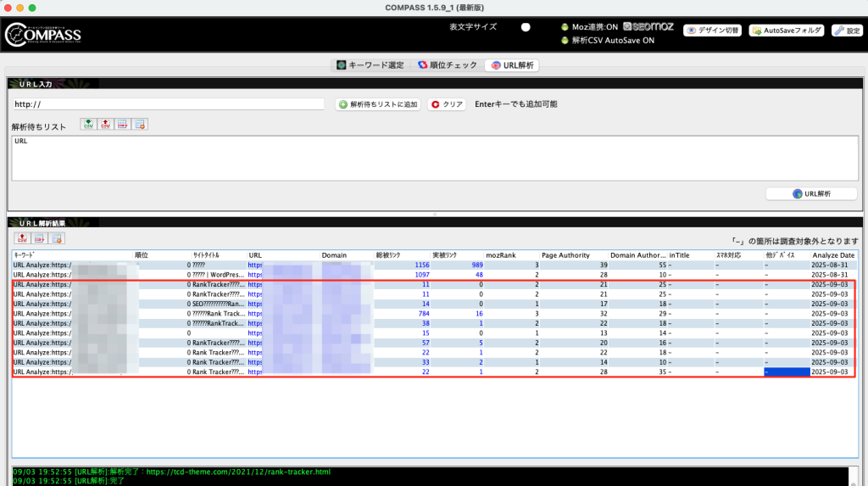Click the CSV import icon above waiting list
This screenshot has width=868, height=486.
click(x=88, y=125)
